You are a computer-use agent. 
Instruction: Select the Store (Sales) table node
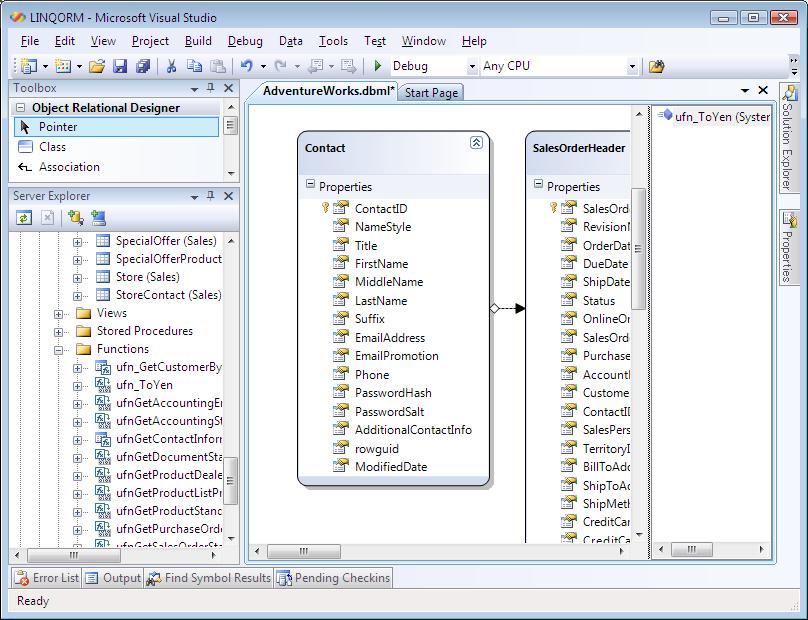pyautogui.click(x=147, y=277)
